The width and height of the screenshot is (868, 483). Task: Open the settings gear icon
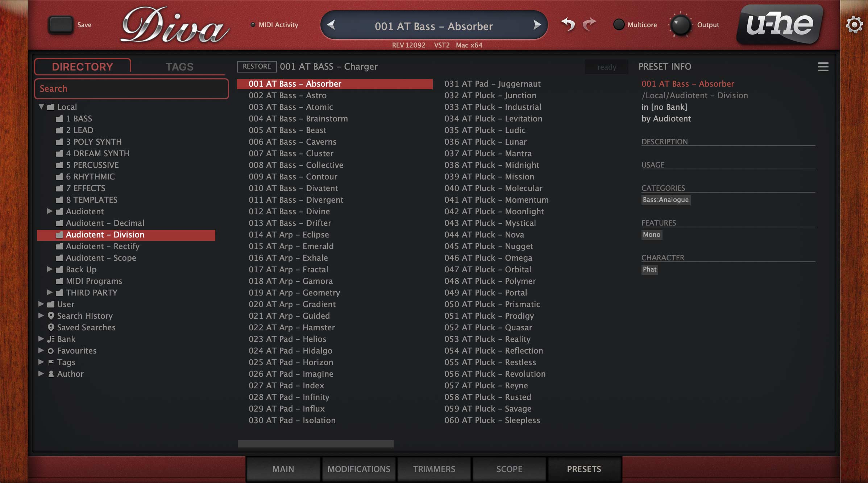tap(854, 25)
